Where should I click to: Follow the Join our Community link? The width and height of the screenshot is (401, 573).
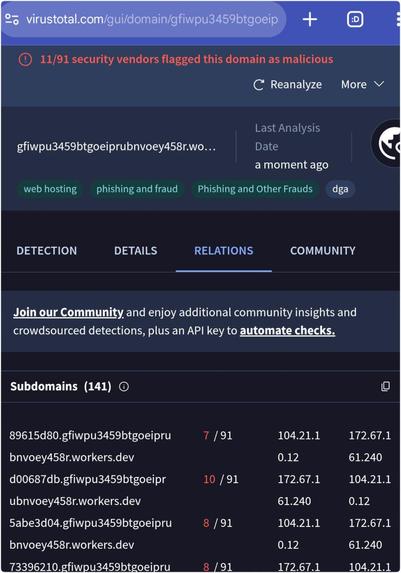pyautogui.click(x=68, y=312)
